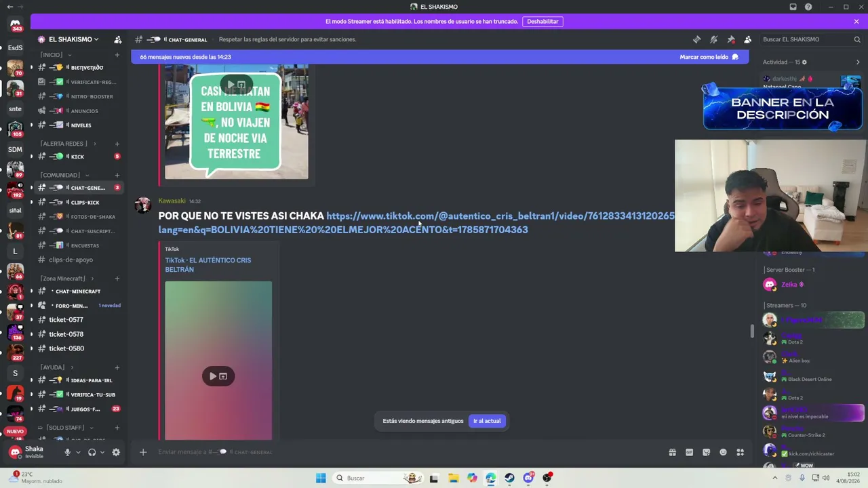This screenshot has width=868, height=488.
Task: Dismiss the Streamer mode purple banner
Action: (x=856, y=22)
